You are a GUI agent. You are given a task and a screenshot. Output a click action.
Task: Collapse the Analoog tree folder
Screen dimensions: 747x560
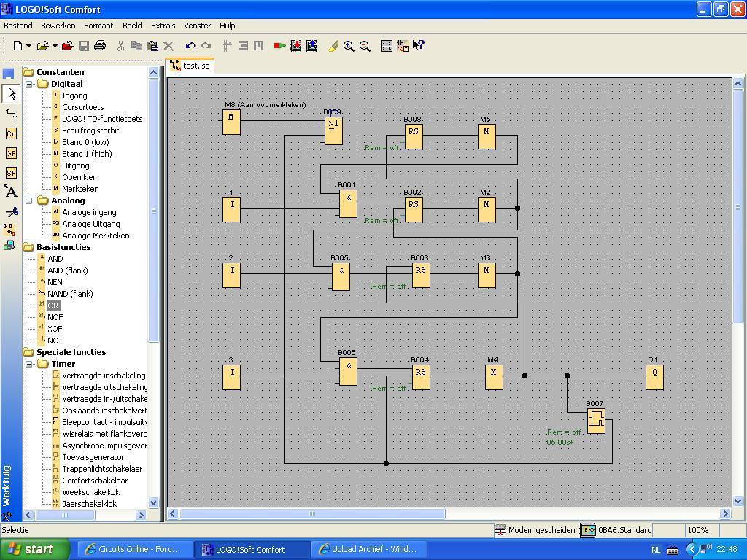click(x=30, y=201)
